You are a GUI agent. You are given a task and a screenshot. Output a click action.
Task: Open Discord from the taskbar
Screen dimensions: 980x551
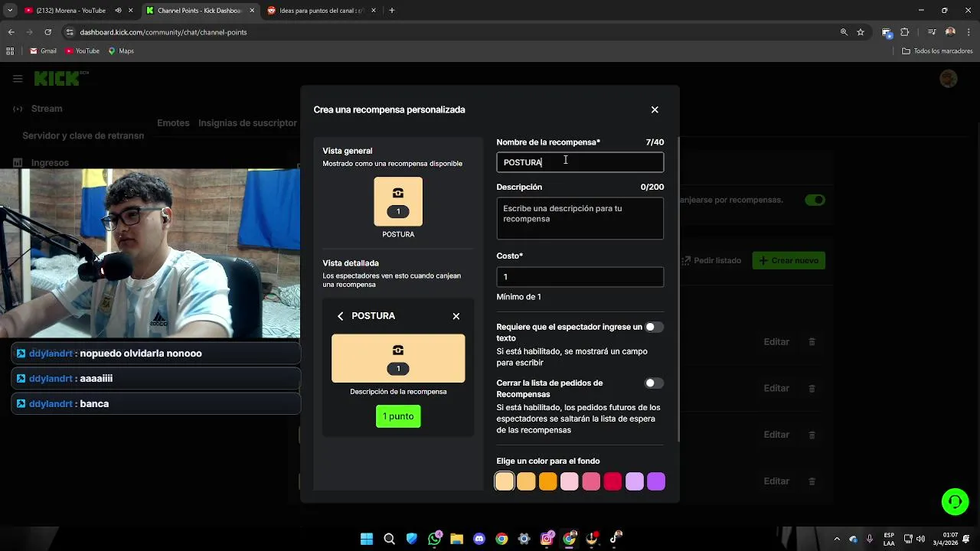(479, 539)
